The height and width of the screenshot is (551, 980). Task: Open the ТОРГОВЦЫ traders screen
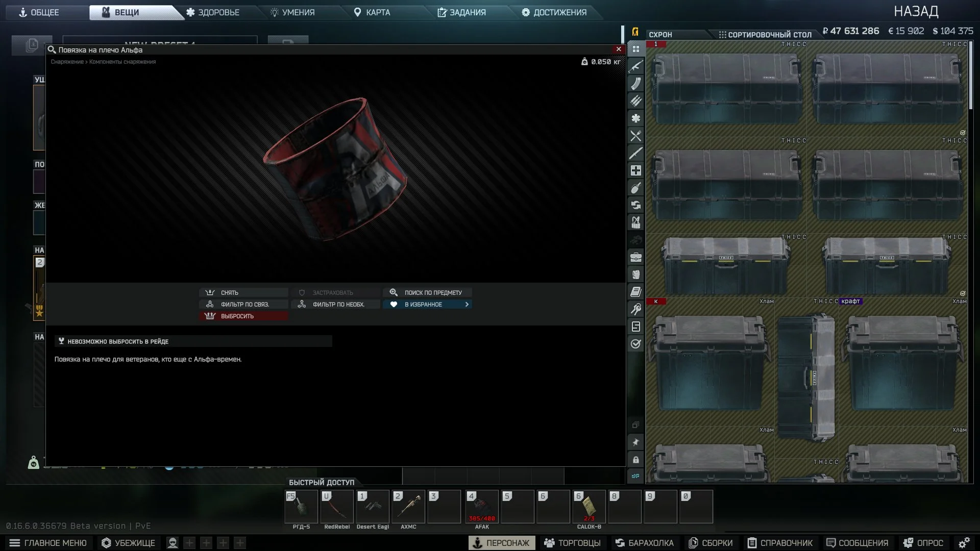tap(572, 543)
